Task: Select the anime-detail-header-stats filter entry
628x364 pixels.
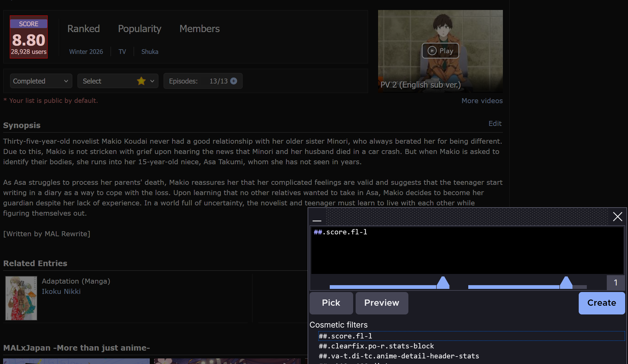Action: [x=399, y=356]
